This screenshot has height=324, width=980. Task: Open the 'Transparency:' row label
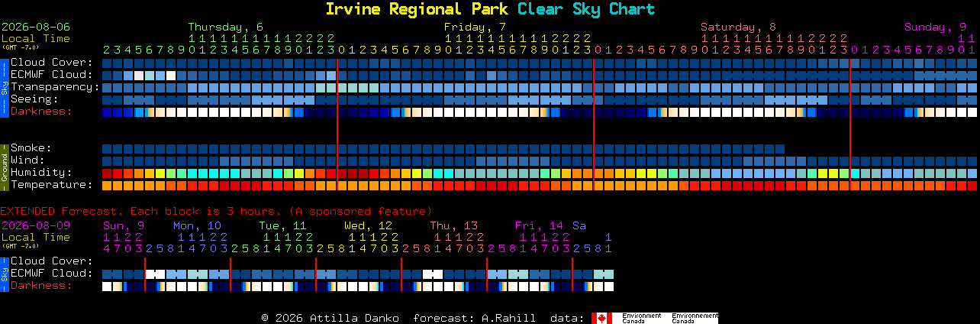(x=56, y=87)
